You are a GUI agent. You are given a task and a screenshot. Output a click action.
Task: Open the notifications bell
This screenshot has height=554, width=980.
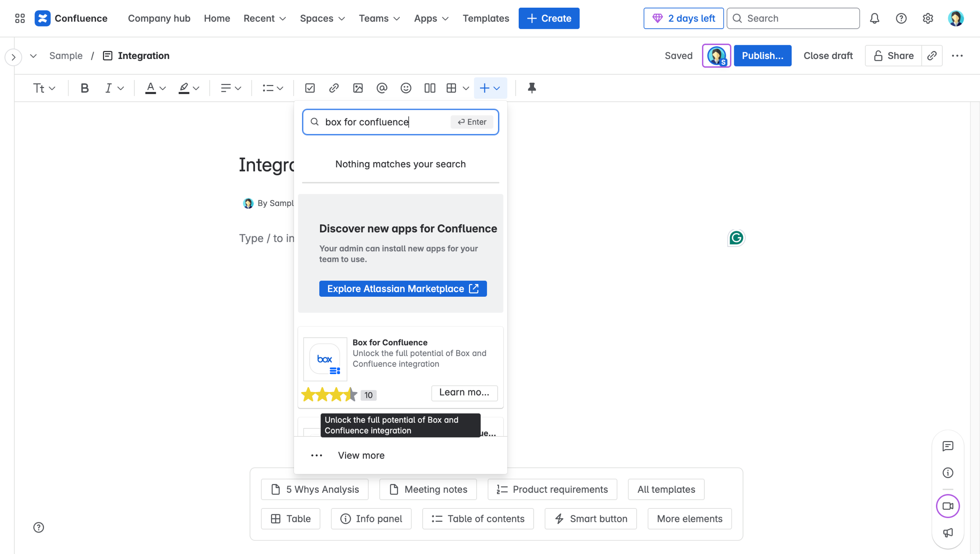pos(874,18)
